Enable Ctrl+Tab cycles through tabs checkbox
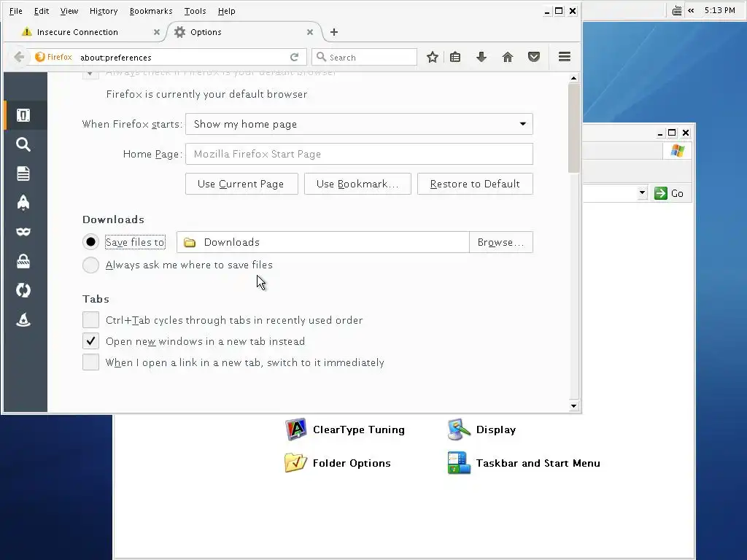The height and width of the screenshot is (560, 747). (90, 320)
